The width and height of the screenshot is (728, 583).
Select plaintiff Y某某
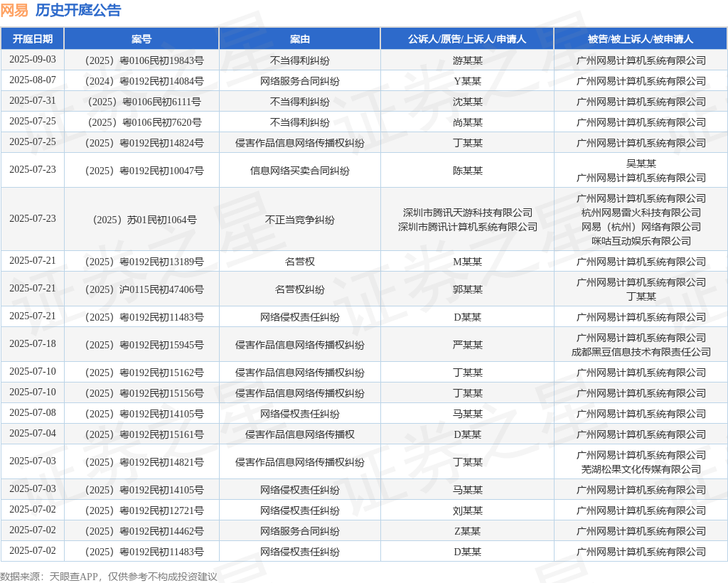[468, 81]
